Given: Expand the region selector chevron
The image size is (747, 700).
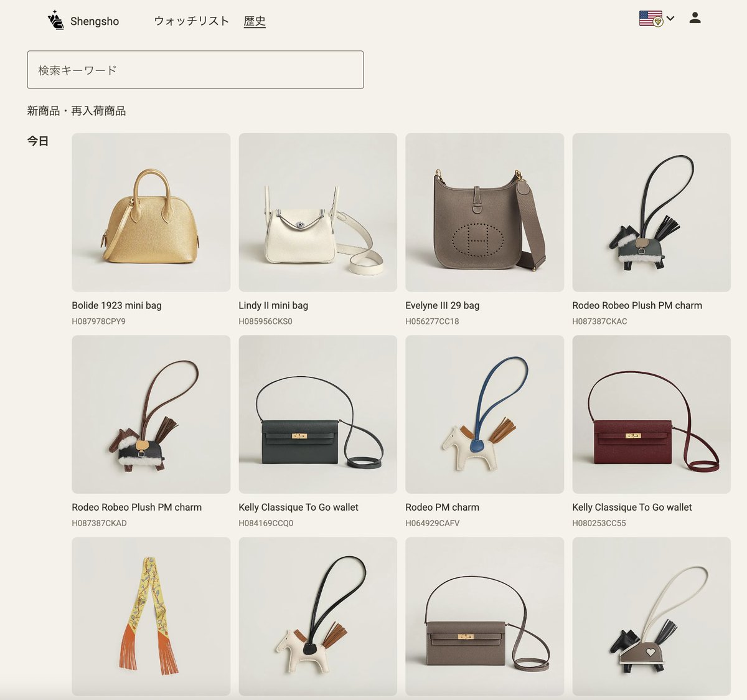Looking at the screenshot, I should [670, 19].
